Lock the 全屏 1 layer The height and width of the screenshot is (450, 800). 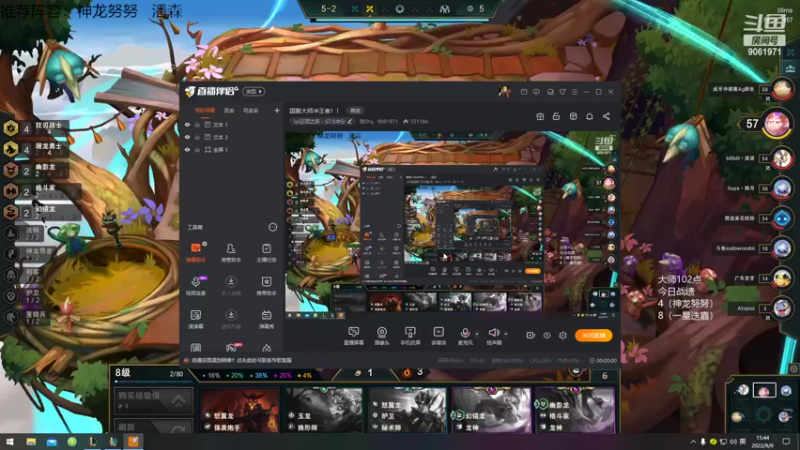197,149
